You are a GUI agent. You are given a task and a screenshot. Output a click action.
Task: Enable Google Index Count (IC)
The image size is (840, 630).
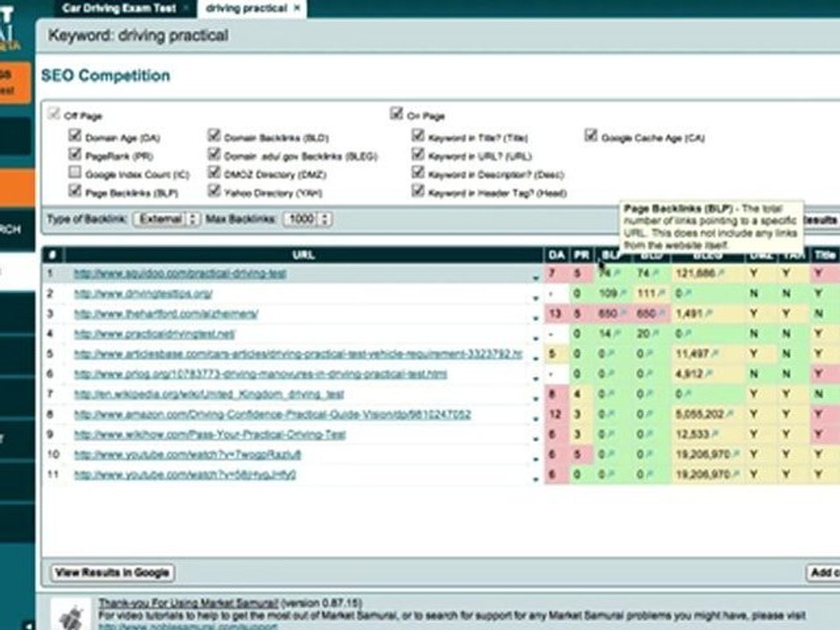tap(75, 172)
